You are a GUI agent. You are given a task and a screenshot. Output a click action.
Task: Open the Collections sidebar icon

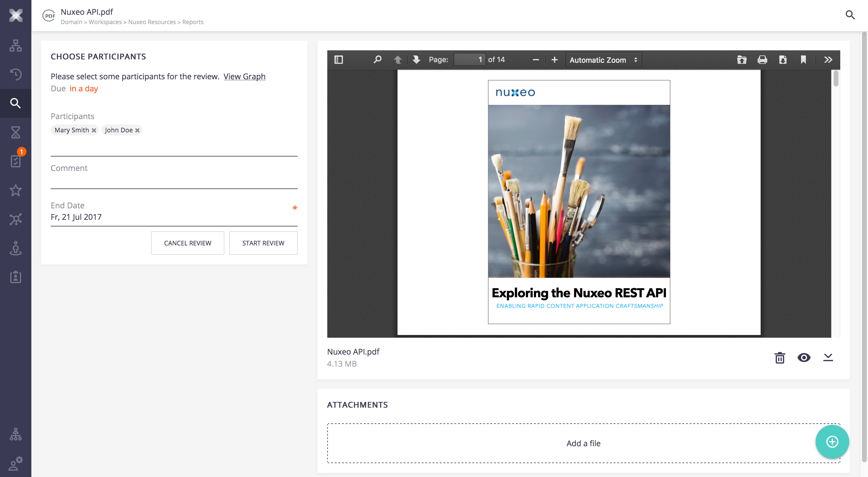tap(15, 219)
